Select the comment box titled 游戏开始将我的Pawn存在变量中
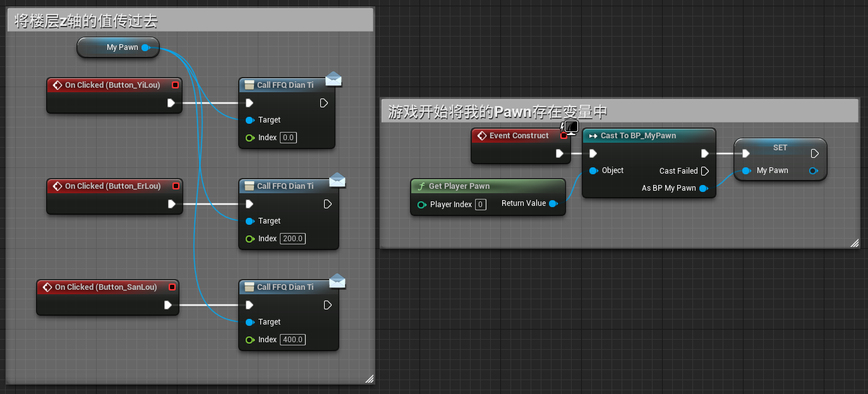Image resolution: width=868 pixels, height=394 pixels. click(x=619, y=112)
